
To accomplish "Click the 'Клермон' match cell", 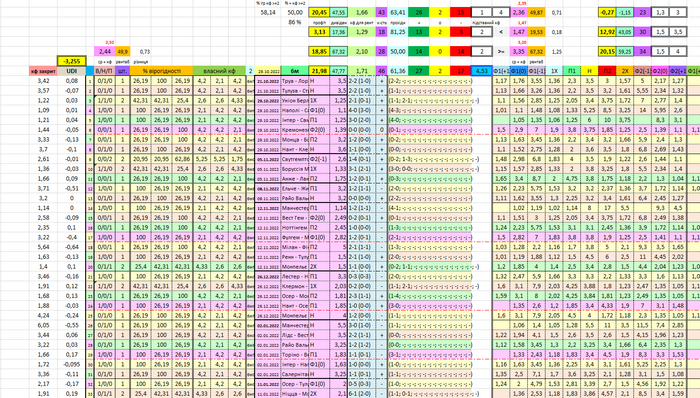I will pos(295,286).
